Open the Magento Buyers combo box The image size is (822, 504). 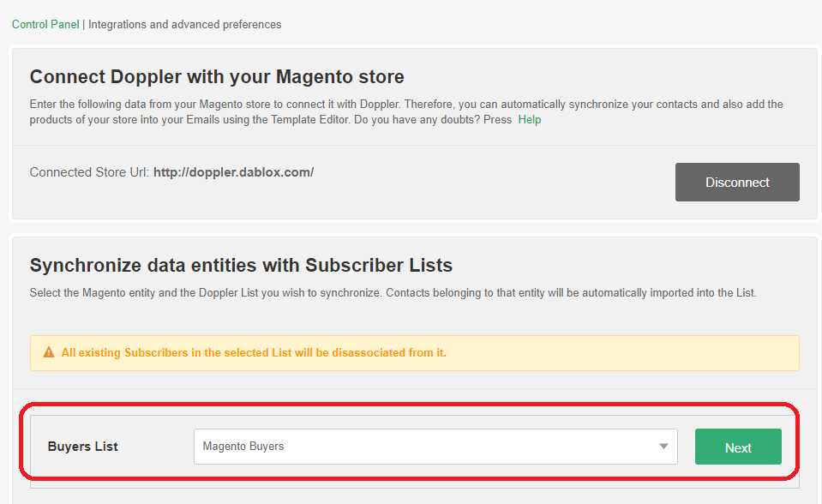pos(435,447)
